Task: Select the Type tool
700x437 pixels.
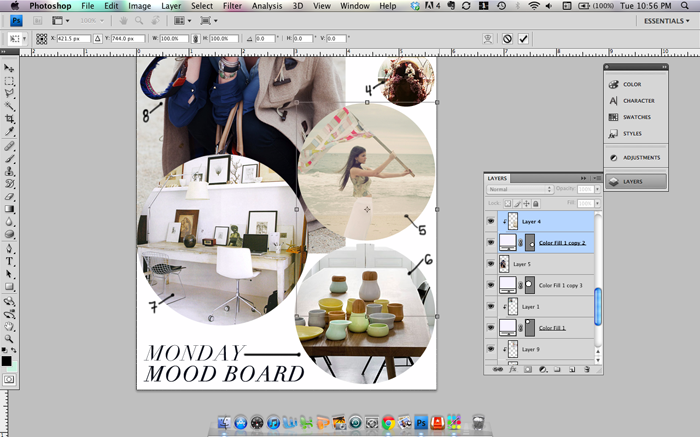Action: coord(10,261)
